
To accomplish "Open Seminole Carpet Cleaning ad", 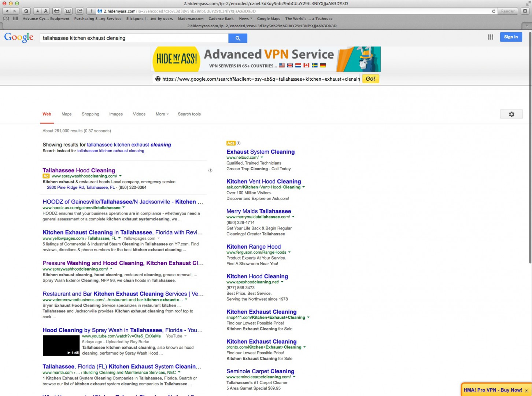I will coord(260,371).
